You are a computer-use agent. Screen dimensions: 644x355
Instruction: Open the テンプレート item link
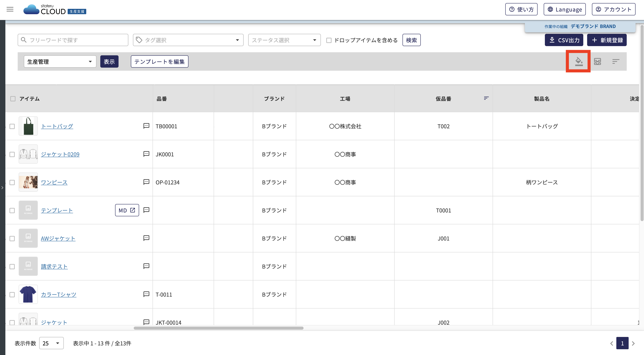(57, 211)
